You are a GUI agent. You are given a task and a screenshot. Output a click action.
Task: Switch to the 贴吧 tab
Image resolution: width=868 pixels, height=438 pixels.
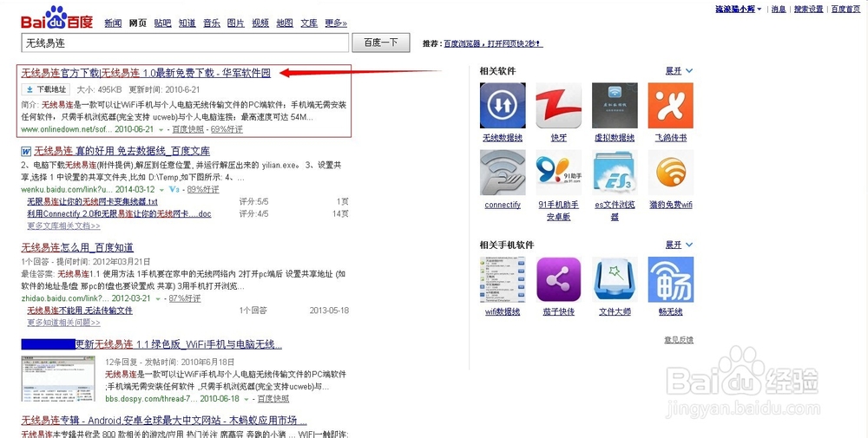click(x=163, y=23)
